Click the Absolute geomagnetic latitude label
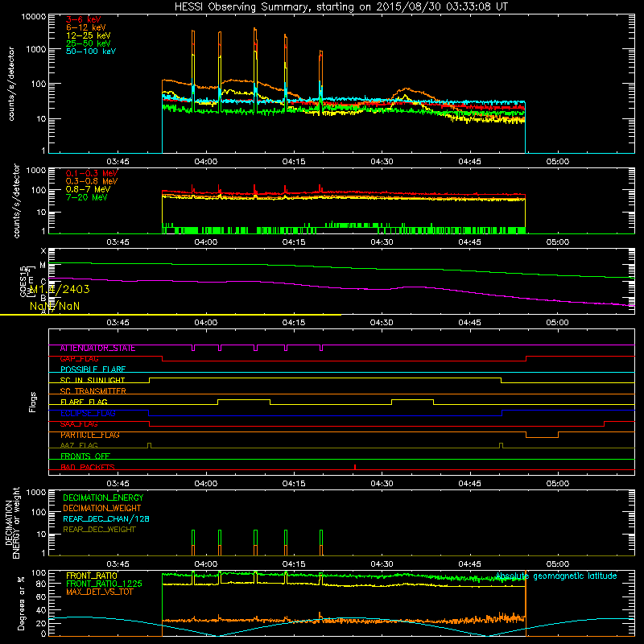Image resolution: width=644 pixels, height=644 pixels. click(x=556, y=576)
